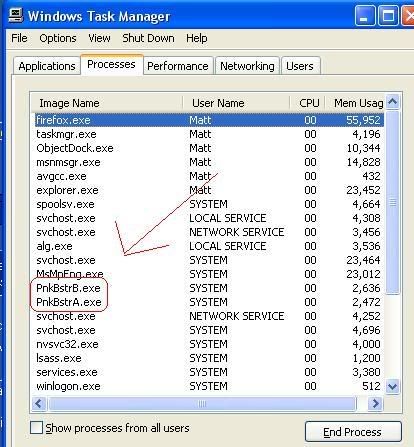Click svchost.exe using 4,696 memory
This screenshot has height=447, width=414.
point(209,330)
